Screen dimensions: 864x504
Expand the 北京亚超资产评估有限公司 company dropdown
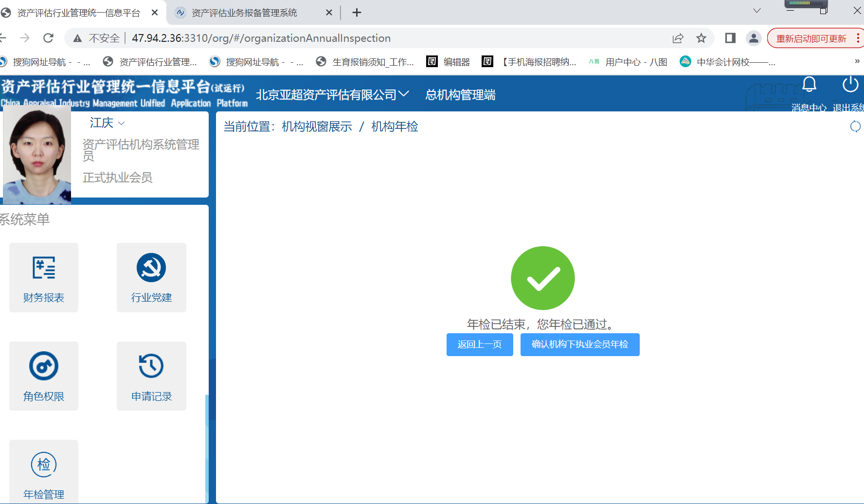(x=332, y=95)
